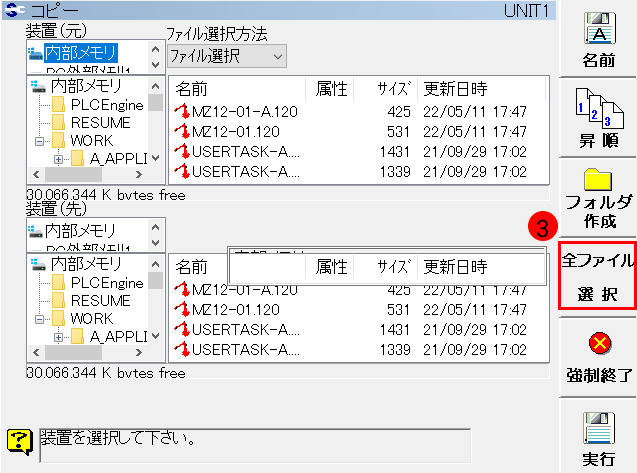Click the 昇順 ascending sort icon
This screenshot has width=637, height=473.
point(600,108)
